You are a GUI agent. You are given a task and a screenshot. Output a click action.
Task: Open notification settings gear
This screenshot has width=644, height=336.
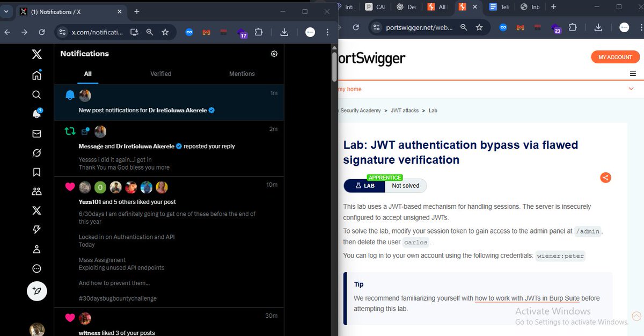274,54
